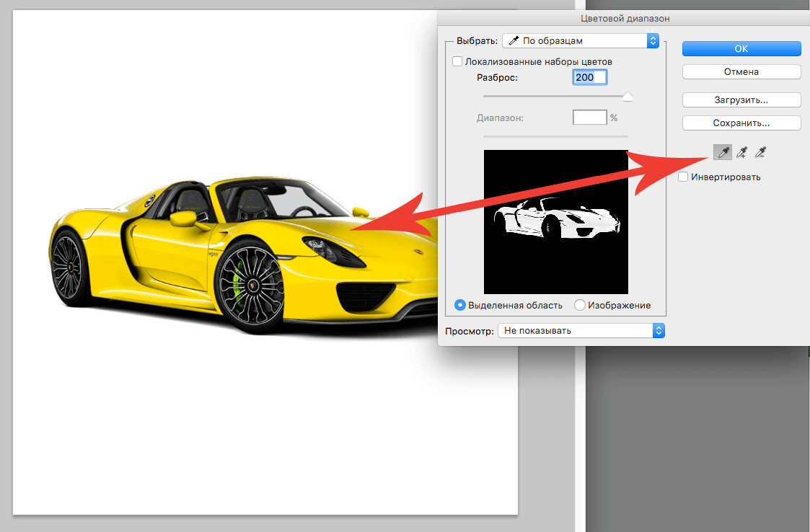Click the black-and-white selection preview thumbnail
Image resolution: width=810 pixels, height=532 pixels.
coord(555,221)
